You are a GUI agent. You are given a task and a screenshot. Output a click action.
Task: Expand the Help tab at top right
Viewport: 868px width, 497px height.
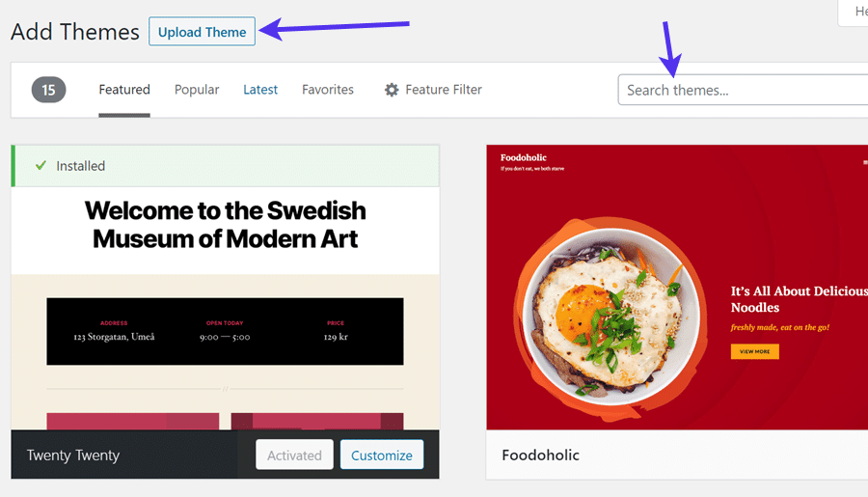pyautogui.click(x=856, y=12)
